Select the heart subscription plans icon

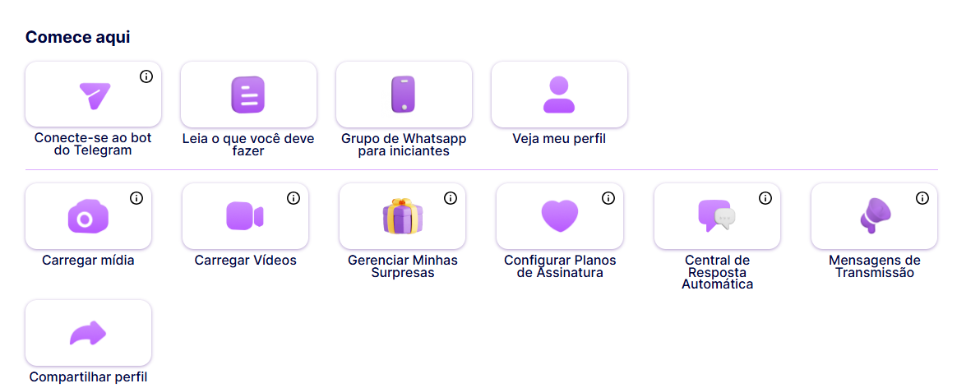coord(559,216)
